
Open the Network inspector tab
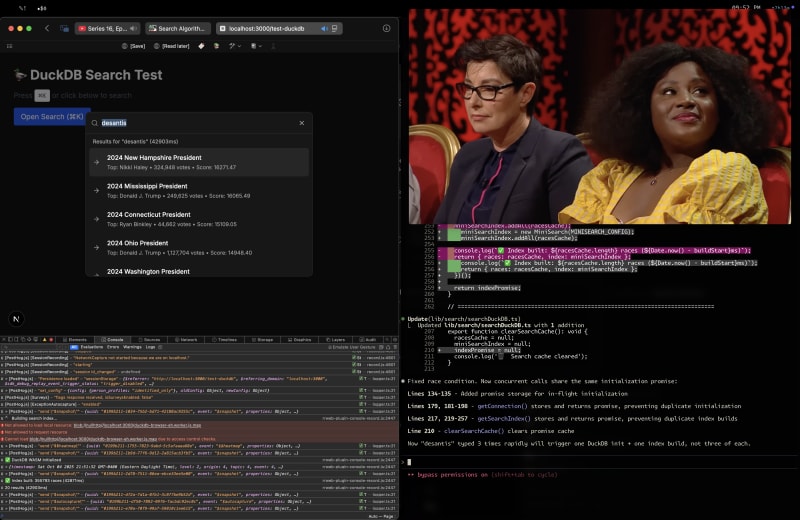(x=186, y=339)
